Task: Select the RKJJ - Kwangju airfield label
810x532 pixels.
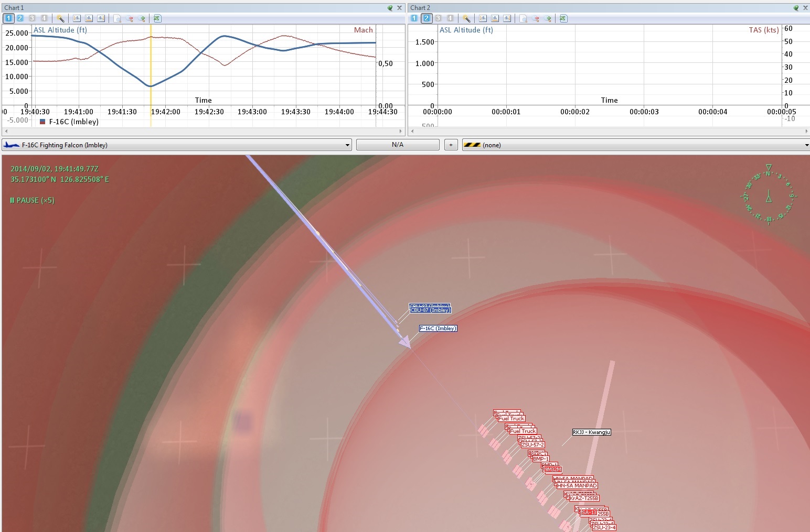Action: [592, 432]
